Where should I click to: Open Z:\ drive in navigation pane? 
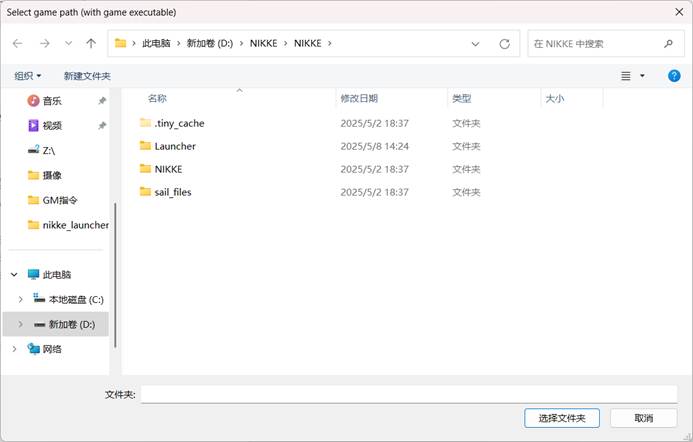click(49, 151)
